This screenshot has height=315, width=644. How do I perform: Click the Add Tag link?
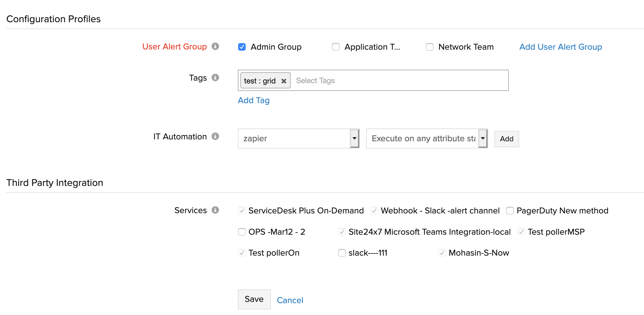(x=253, y=100)
